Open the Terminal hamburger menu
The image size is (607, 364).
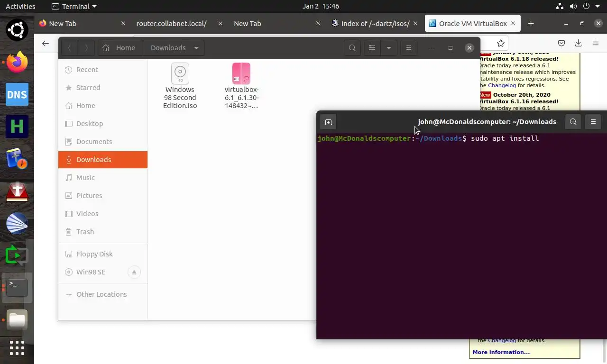[593, 122]
